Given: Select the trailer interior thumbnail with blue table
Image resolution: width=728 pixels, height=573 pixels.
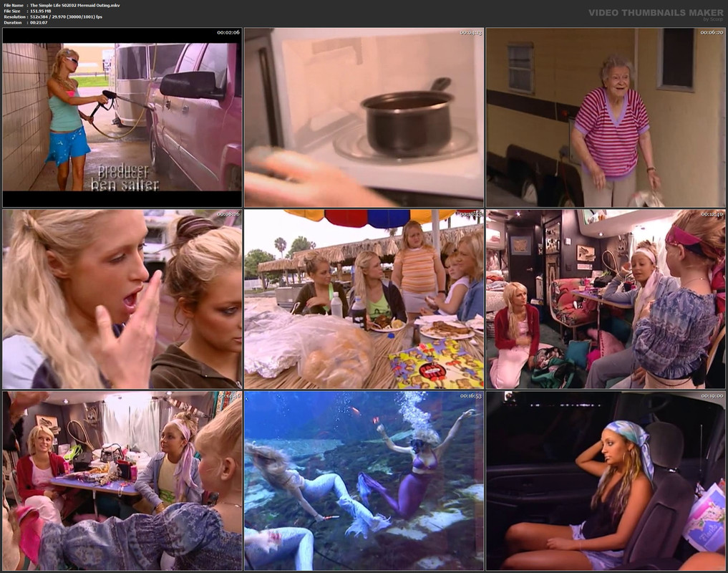Looking at the screenshot, I should 122,481.
